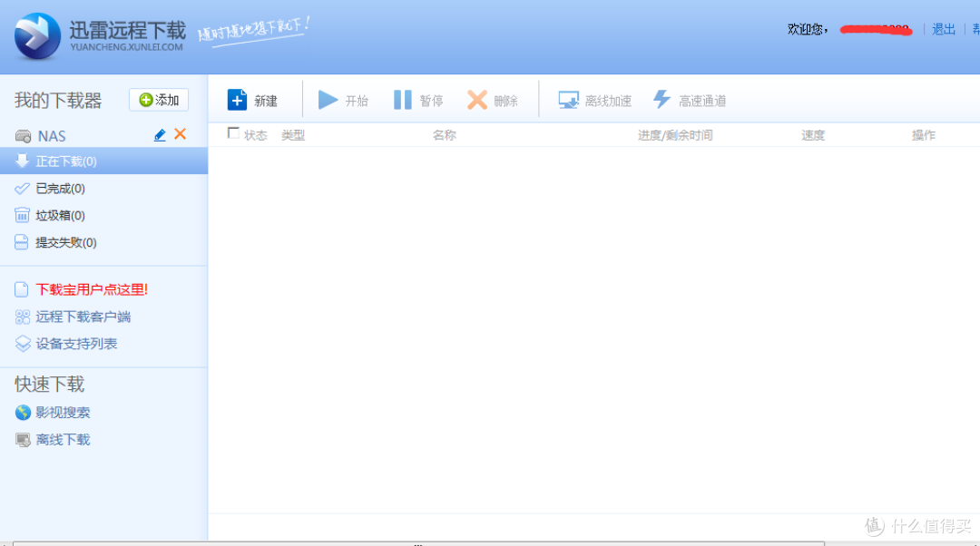Click the 离线加速 offline acceleration button
The height and width of the screenshot is (546, 980).
[x=594, y=100]
